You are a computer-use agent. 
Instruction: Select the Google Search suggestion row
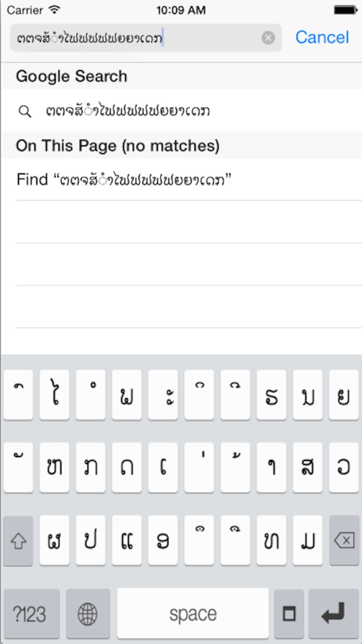click(x=181, y=111)
